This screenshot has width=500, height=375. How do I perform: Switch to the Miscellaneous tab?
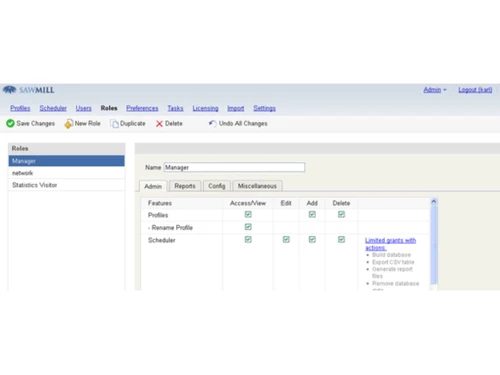pos(257,186)
